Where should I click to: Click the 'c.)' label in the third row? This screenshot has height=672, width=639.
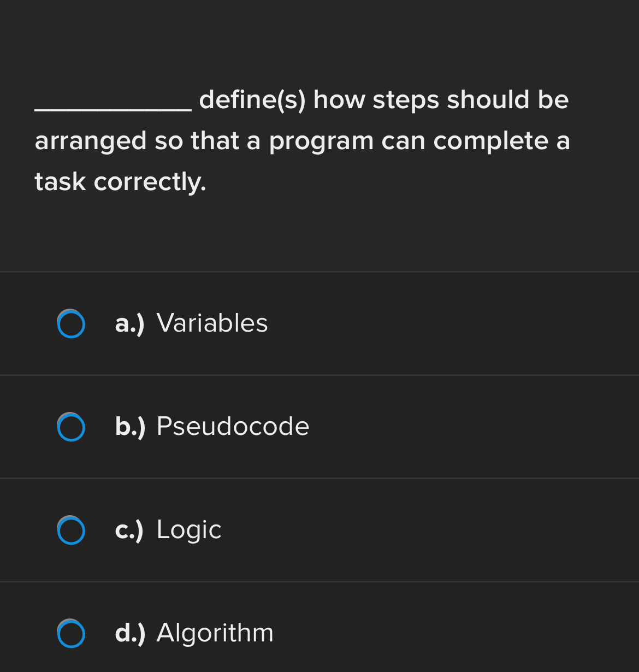click(129, 530)
